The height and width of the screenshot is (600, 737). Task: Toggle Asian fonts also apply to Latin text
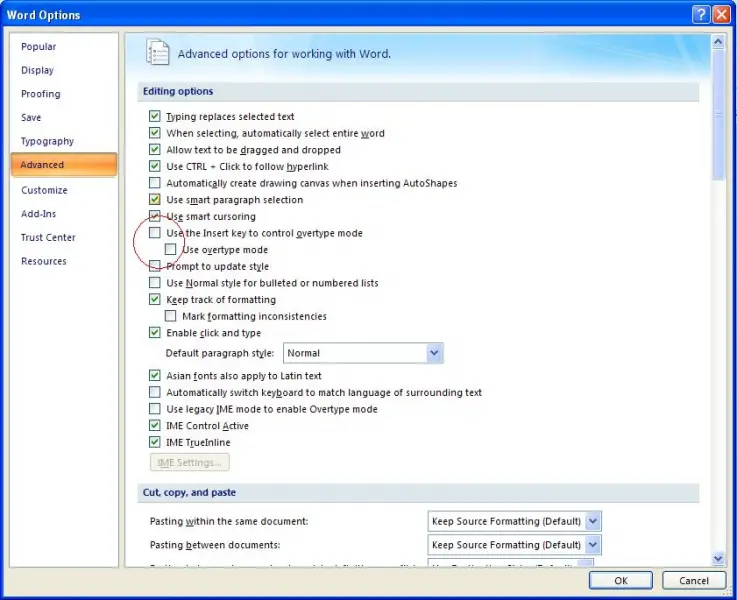tap(155, 375)
